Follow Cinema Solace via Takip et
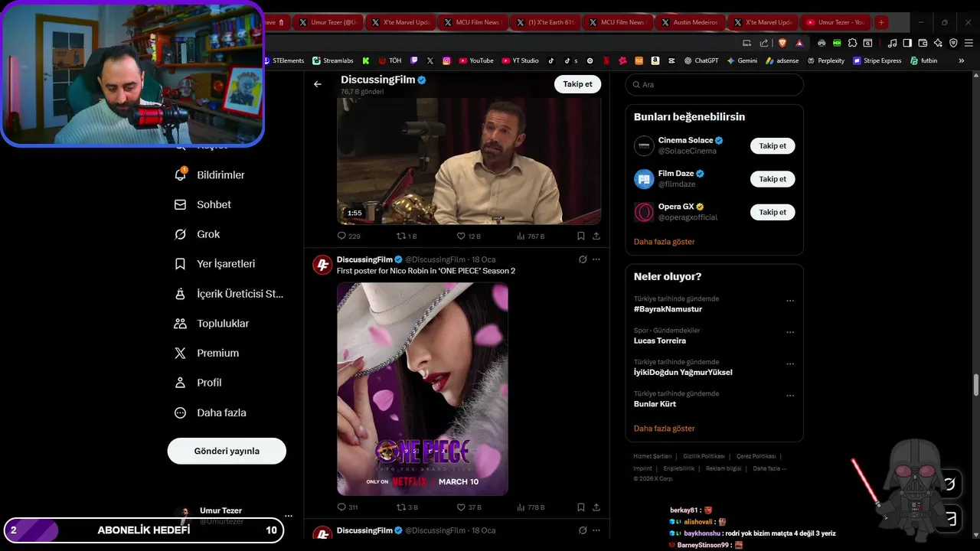 (x=773, y=145)
